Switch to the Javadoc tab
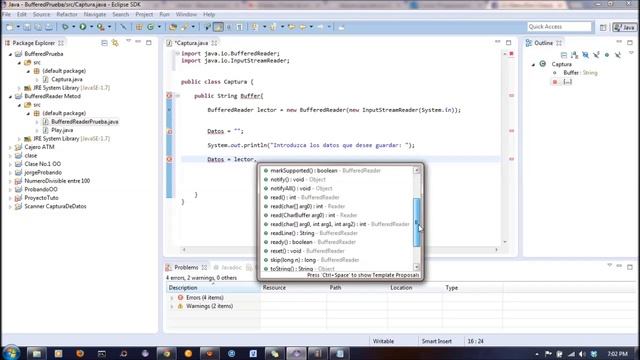The width and height of the screenshot is (640, 360). (231, 267)
